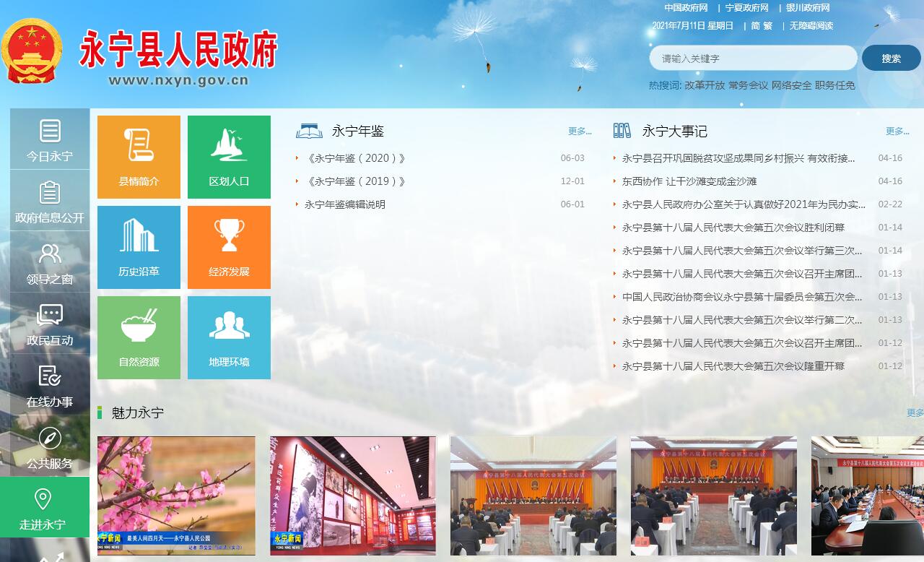Select 在线办事 sidebar menu item
This screenshot has width=924, height=562.
tap(50, 386)
